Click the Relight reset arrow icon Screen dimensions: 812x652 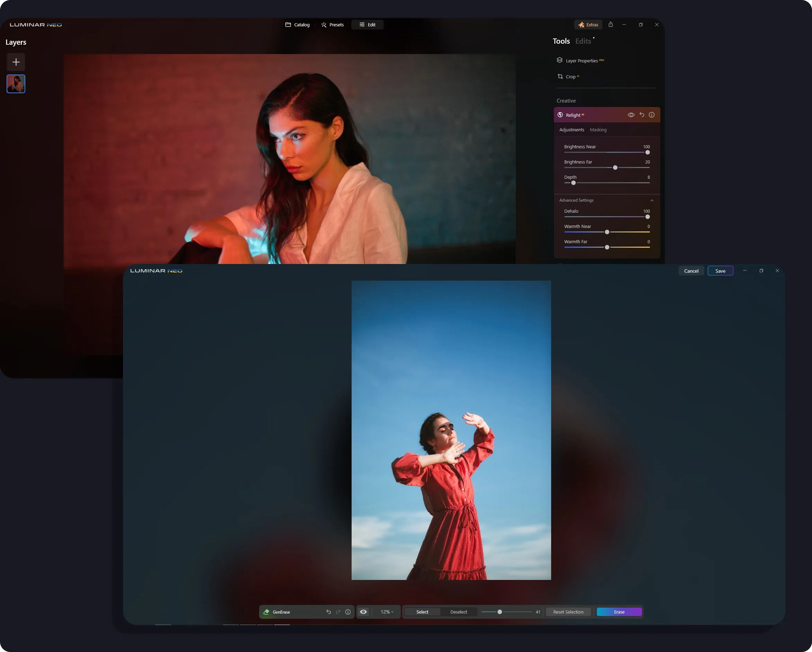642,115
